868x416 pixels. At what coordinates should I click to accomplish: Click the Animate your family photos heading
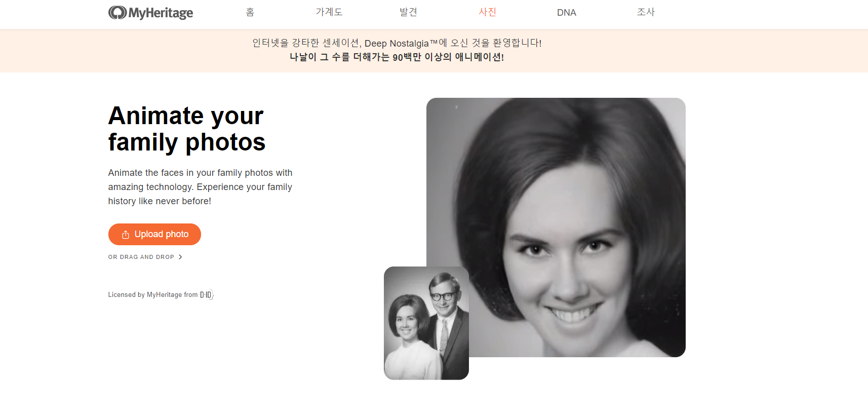click(x=187, y=129)
